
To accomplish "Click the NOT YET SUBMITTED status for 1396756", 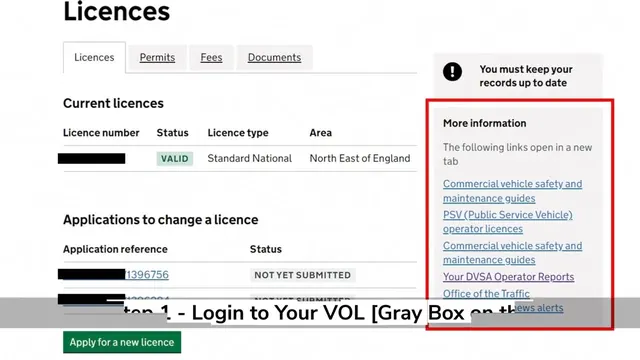I will (x=302, y=275).
